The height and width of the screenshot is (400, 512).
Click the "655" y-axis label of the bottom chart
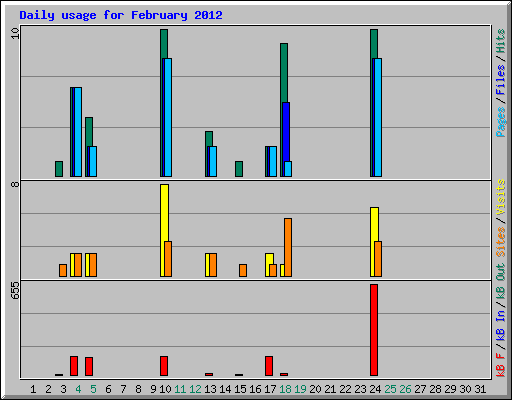15,290
